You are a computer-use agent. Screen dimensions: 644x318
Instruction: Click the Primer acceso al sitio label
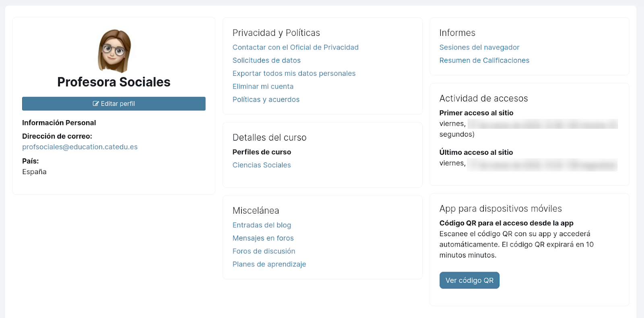click(x=476, y=113)
